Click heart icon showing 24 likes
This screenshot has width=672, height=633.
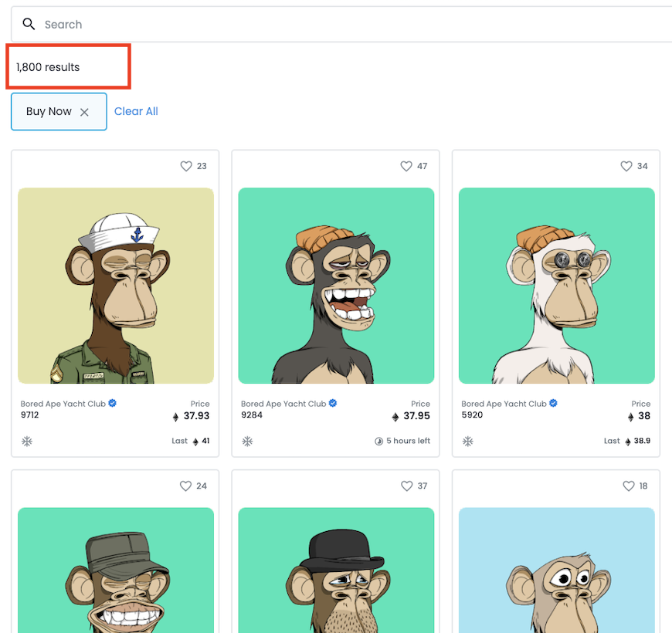coord(185,486)
